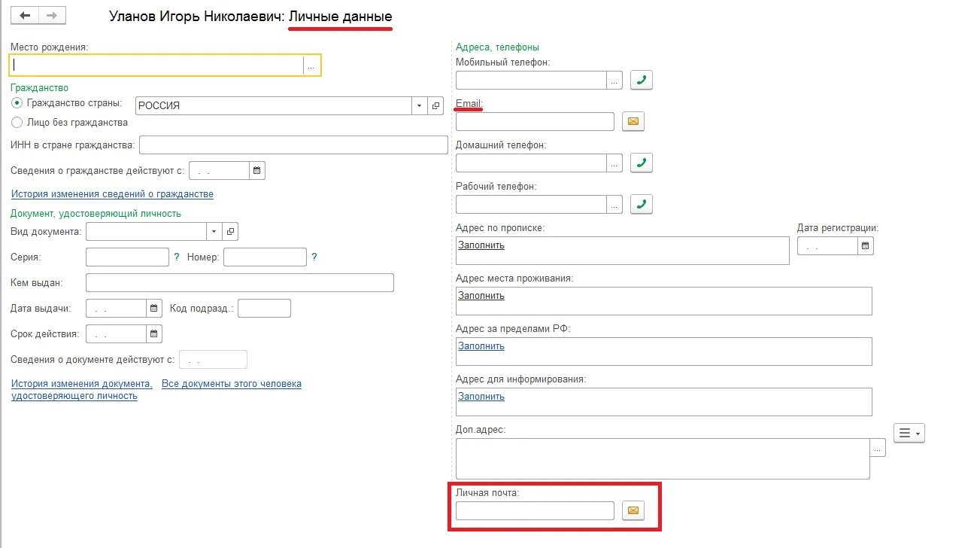Click envelope icon next to Email field

point(633,121)
